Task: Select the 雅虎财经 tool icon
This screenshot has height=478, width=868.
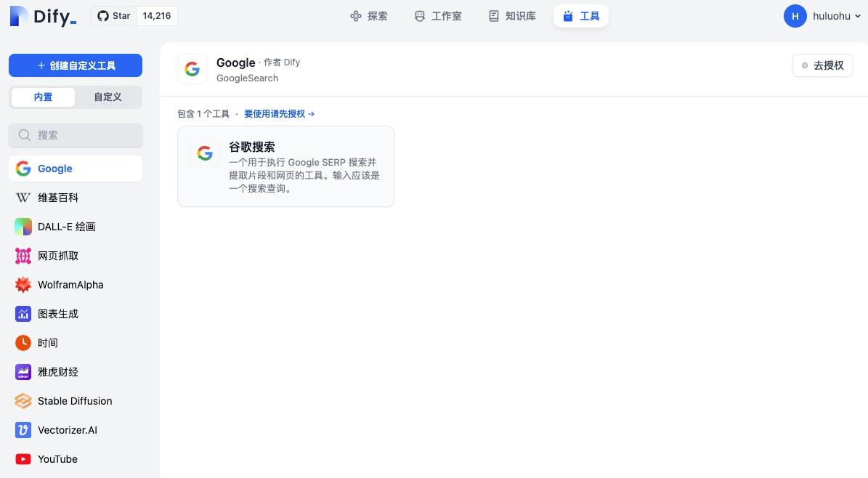Action: coord(23,372)
